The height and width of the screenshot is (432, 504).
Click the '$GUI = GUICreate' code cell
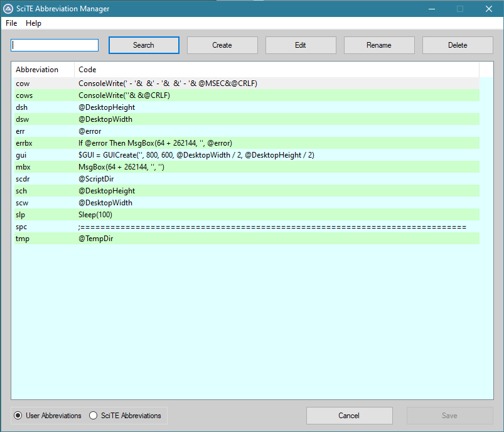(196, 155)
